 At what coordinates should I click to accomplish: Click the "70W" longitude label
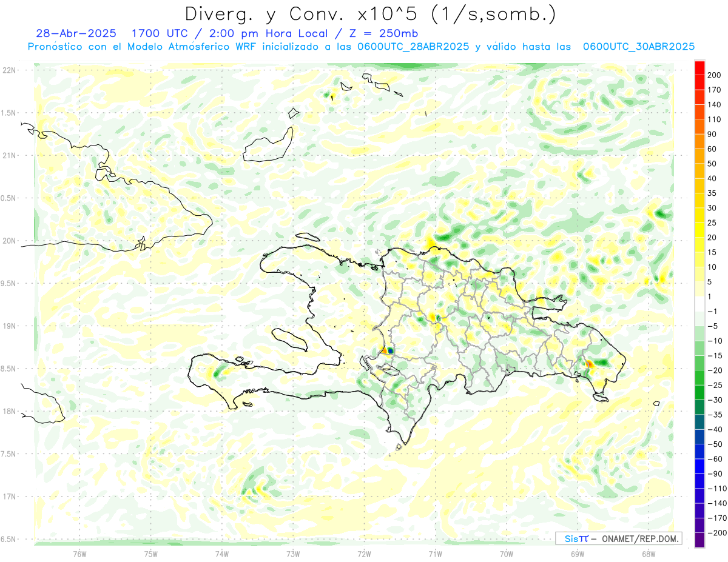[x=507, y=554]
